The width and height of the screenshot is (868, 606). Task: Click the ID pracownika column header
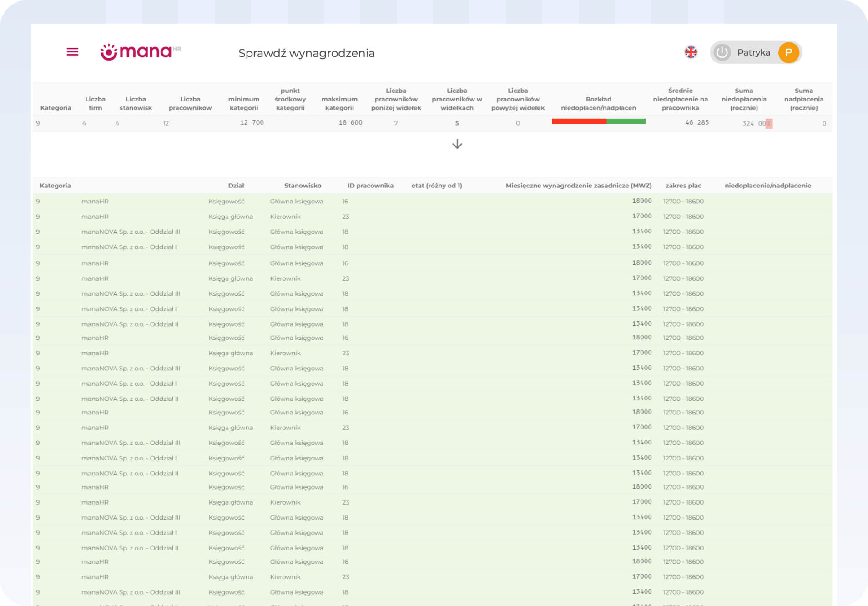pos(370,186)
